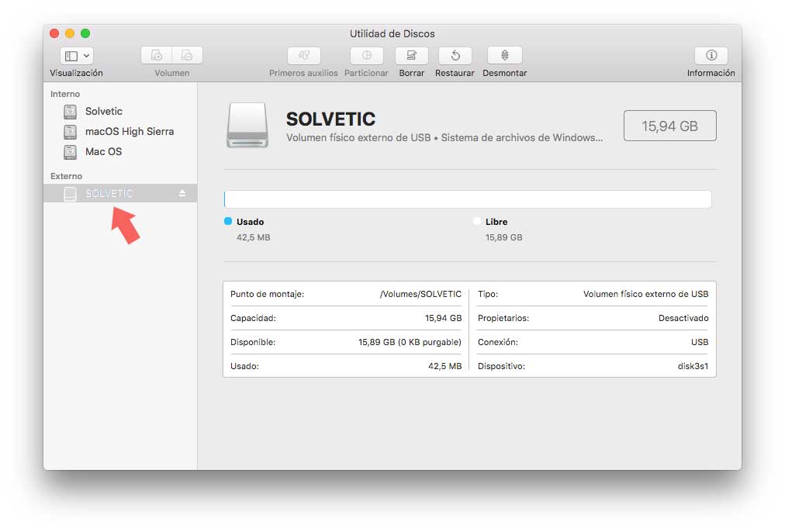Select the Solvetic internal disk
The height and width of the screenshot is (532, 785).
120,111
